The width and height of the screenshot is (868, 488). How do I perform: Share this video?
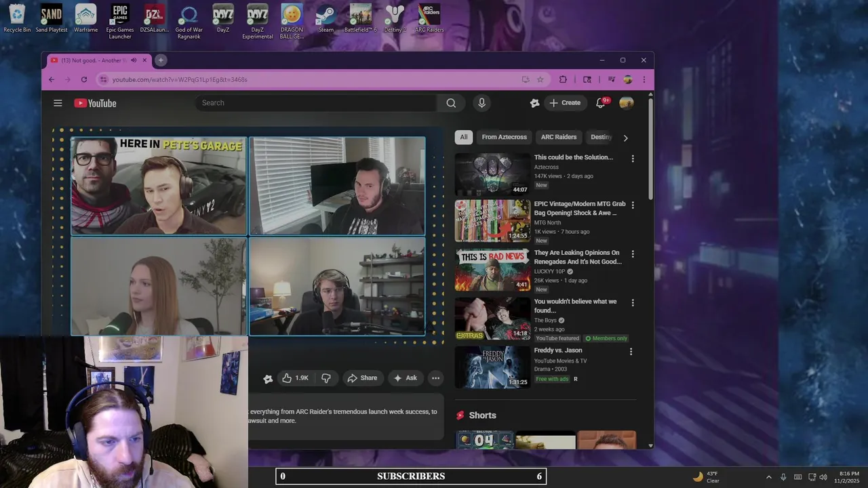(x=363, y=378)
